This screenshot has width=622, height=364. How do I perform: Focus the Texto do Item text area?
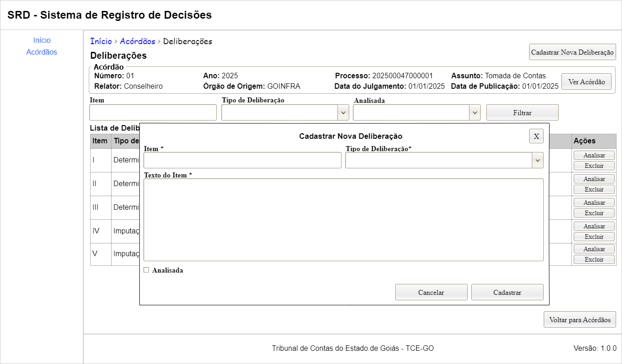click(x=343, y=220)
